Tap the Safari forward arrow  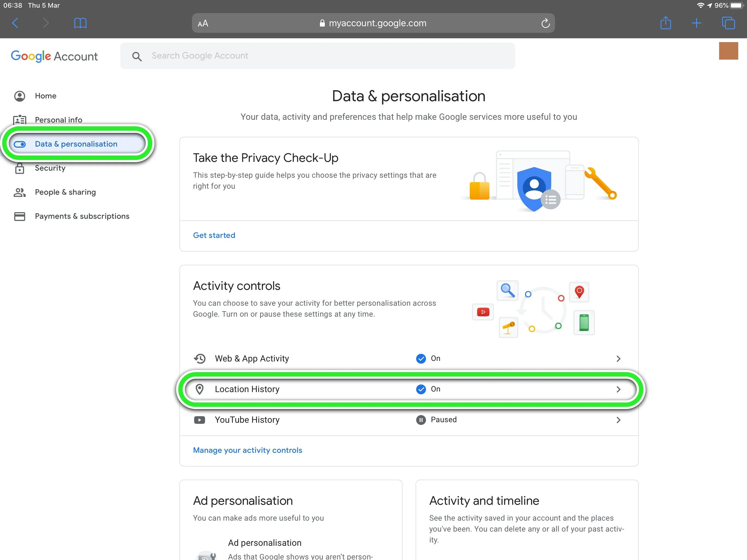tap(46, 23)
